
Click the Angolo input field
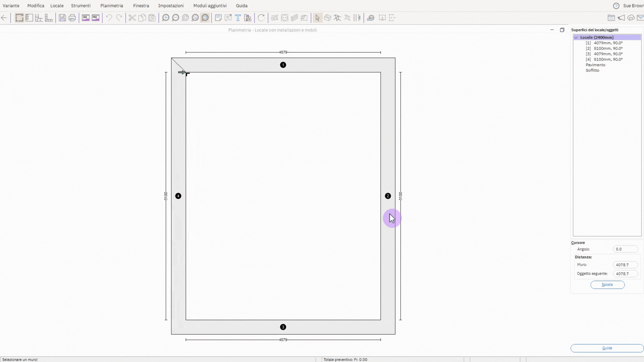[625, 249]
